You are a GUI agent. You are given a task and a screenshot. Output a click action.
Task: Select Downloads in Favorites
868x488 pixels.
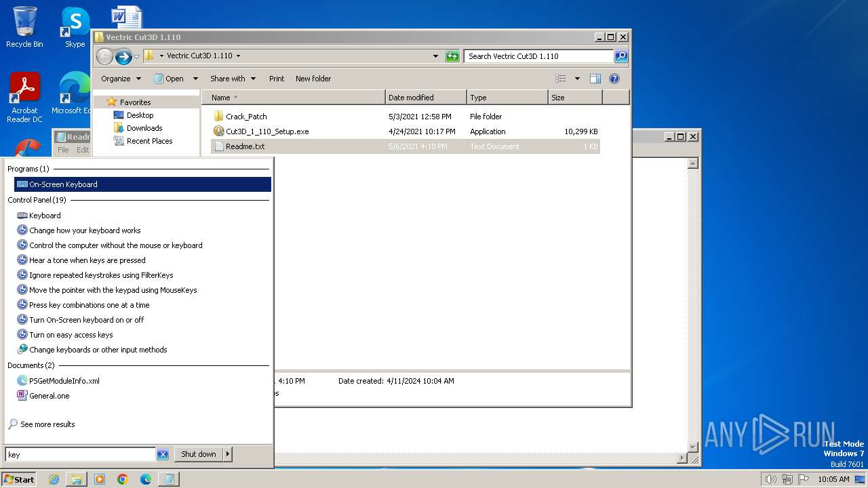point(138,128)
